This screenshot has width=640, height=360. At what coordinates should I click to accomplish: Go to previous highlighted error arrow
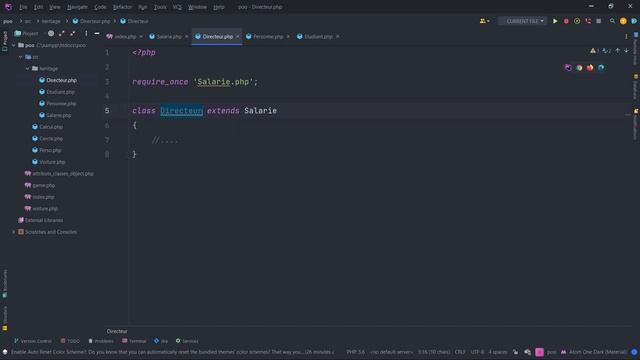(x=618, y=51)
